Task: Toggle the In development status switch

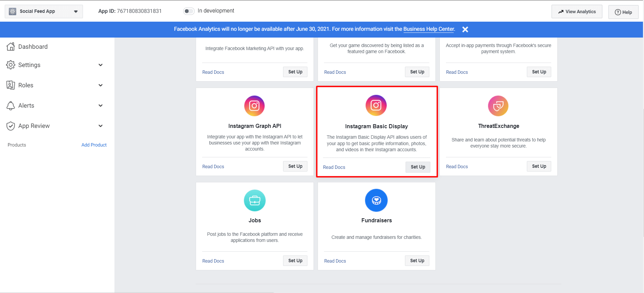Action: click(189, 11)
